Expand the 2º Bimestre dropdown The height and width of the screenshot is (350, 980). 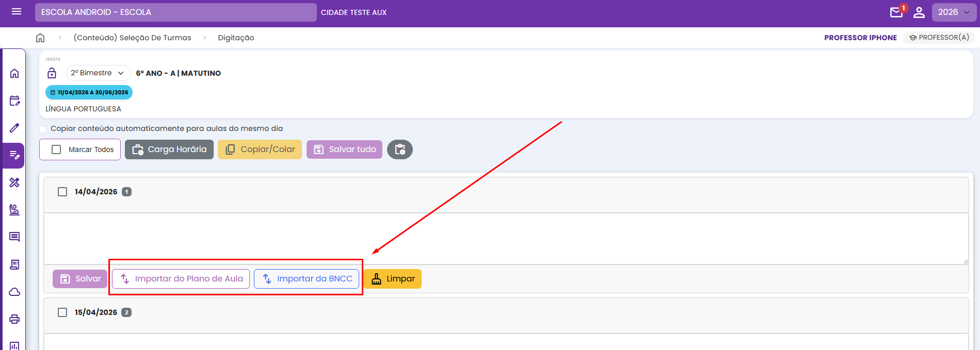[x=98, y=73]
